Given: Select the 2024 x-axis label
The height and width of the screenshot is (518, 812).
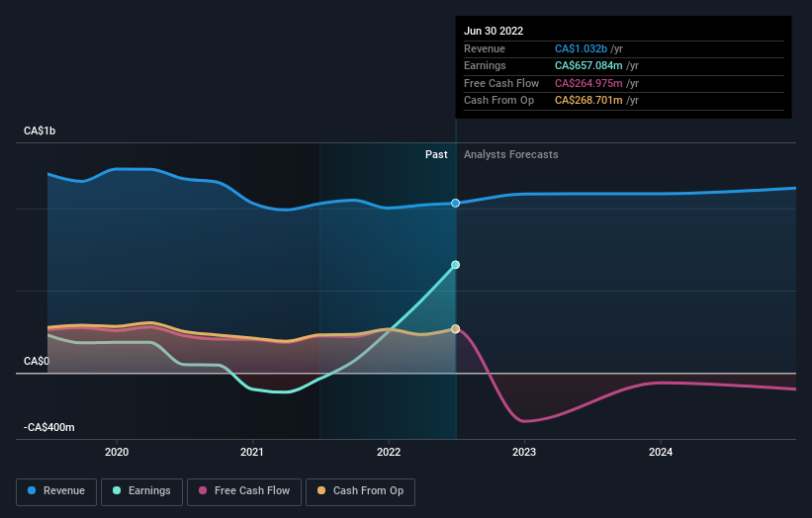Looking at the screenshot, I should tap(661, 452).
